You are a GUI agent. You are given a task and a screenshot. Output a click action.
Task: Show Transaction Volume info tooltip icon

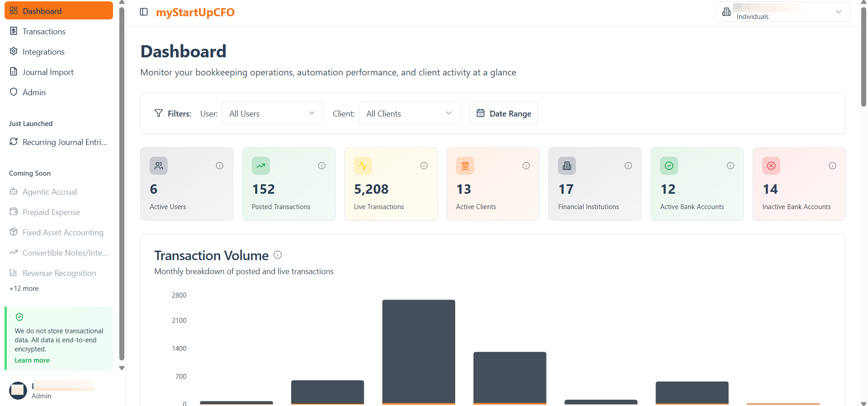(x=278, y=255)
